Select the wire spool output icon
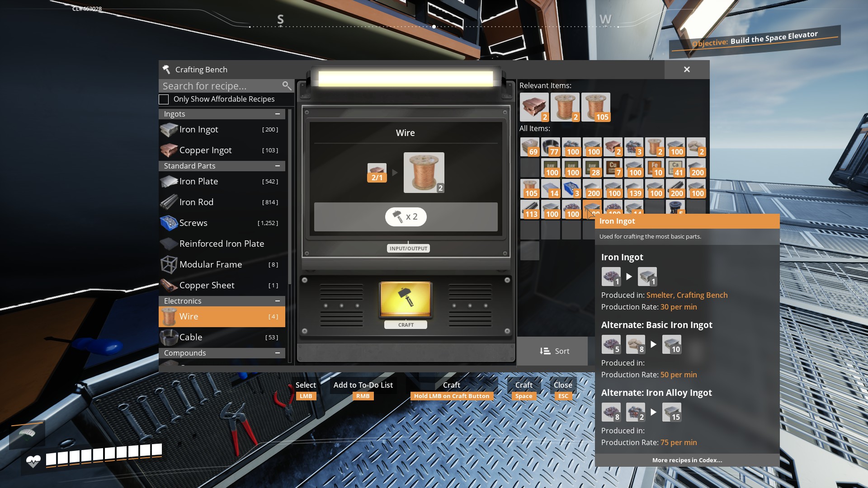Screen dimensions: 868x488 [x=424, y=172]
